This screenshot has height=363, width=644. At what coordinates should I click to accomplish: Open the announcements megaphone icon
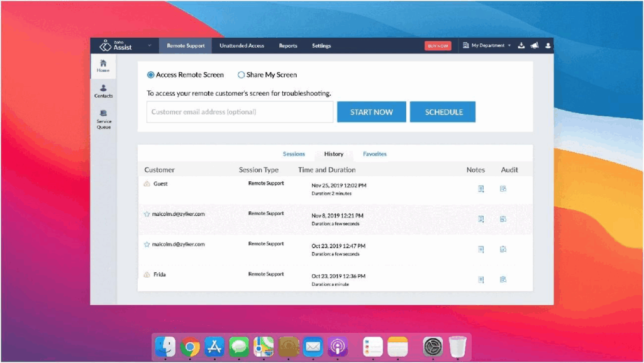coord(535,46)
